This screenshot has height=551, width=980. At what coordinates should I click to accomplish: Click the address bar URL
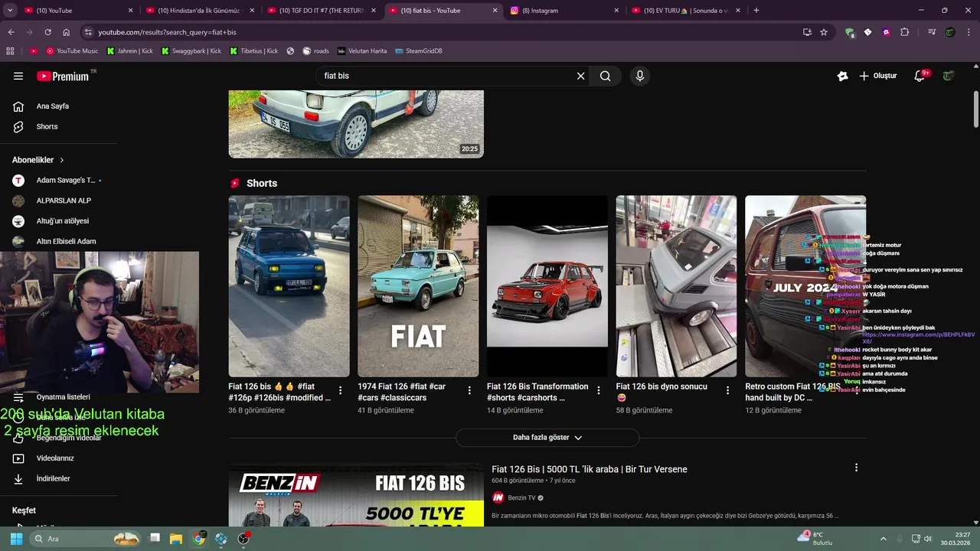[167, 32]
